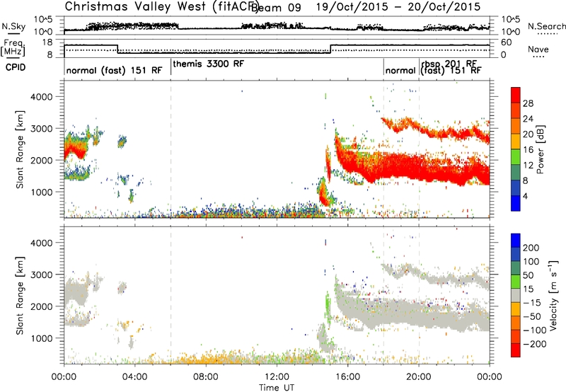Select the 20:00 time tick label
The width and height of the screenshot is (566, 392).
coord(418,377)
